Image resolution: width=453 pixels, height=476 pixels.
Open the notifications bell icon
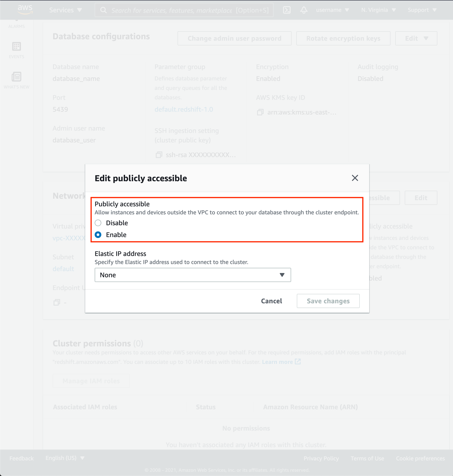click(304, 10)
